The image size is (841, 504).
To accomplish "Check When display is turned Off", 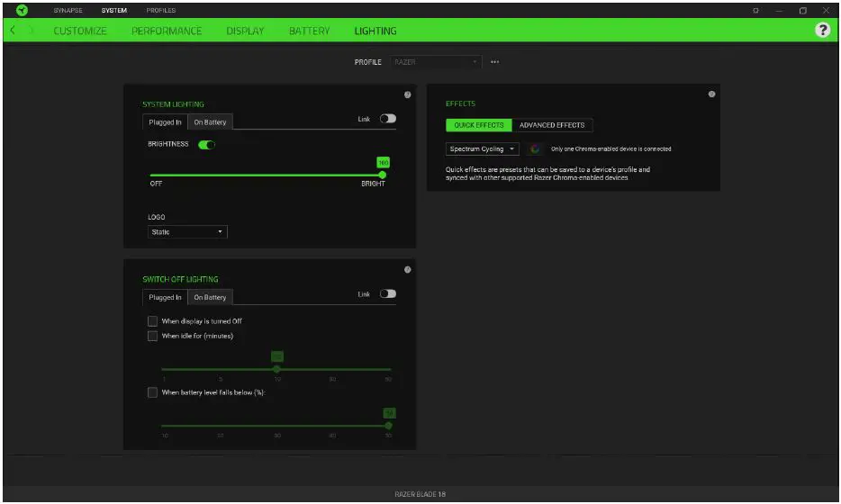I will point(152,321).
